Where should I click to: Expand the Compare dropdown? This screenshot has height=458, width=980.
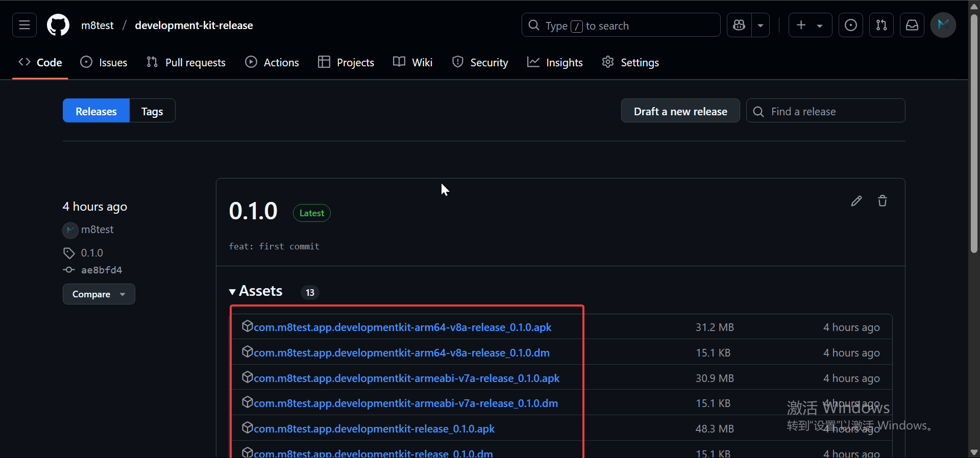pos(99,294)
